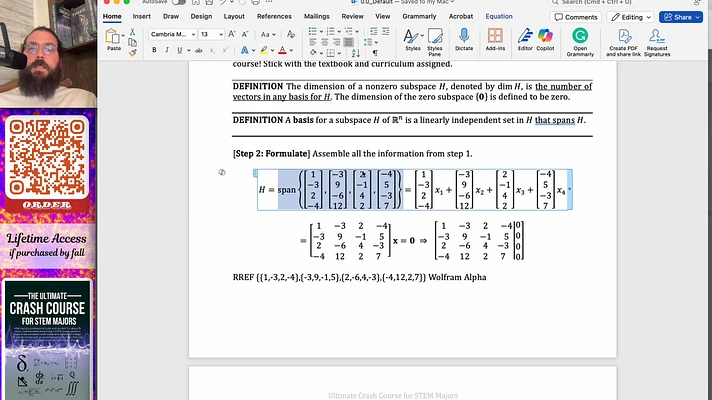Open the View tab
712x400 pixels.
pos(382,16)
